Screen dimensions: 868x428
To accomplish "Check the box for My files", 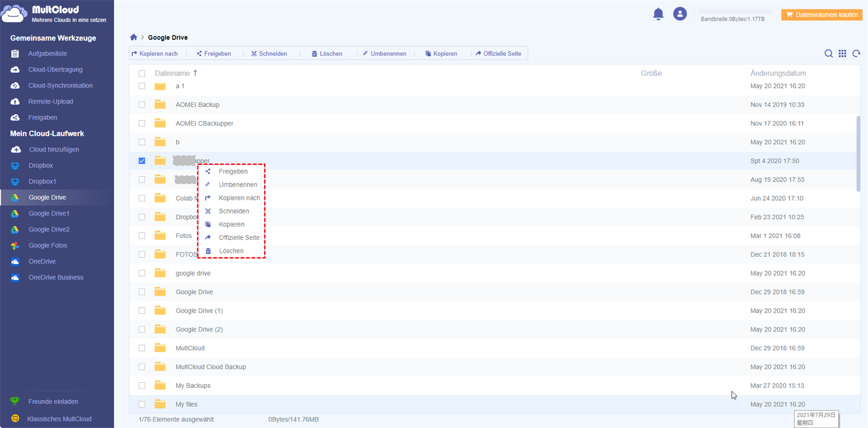I will [x=142, y=405].
